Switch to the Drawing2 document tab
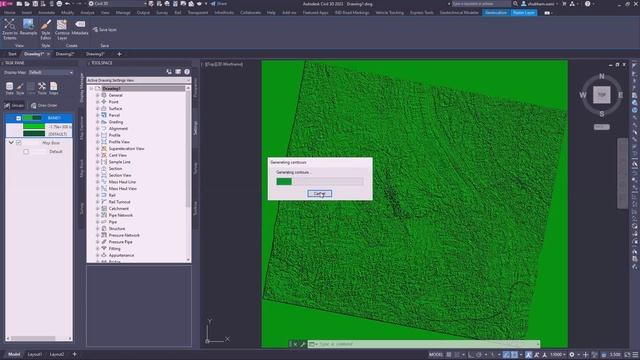 point(64,54)
